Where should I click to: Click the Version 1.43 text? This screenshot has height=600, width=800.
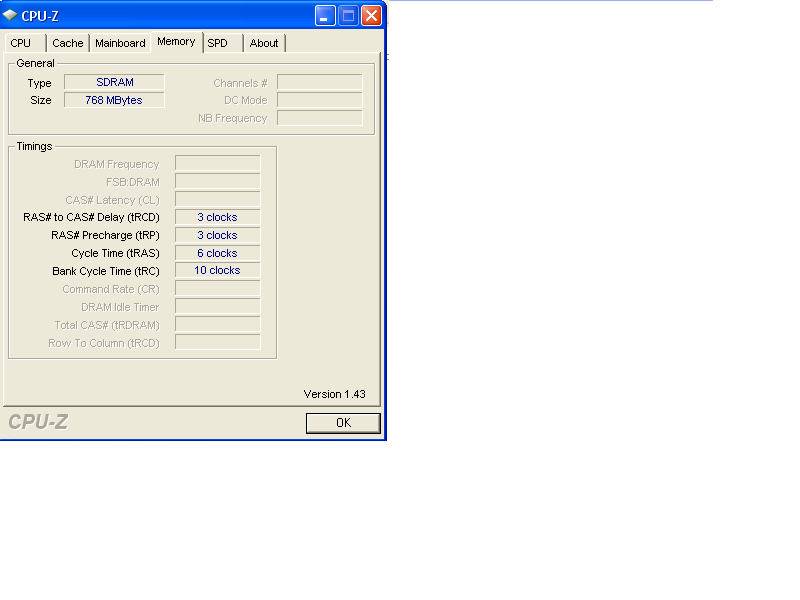point(334,394)
